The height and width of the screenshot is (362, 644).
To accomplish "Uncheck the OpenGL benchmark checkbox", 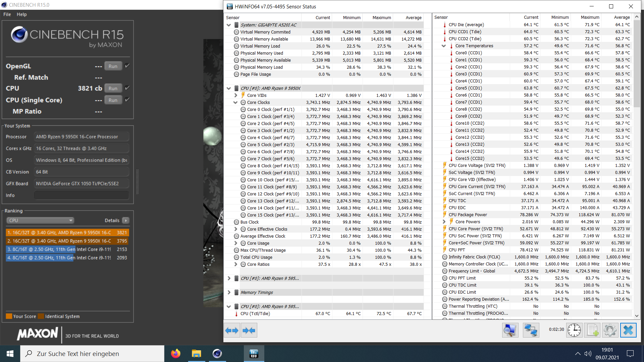I will pyautogui.click(x=127, y=66).
